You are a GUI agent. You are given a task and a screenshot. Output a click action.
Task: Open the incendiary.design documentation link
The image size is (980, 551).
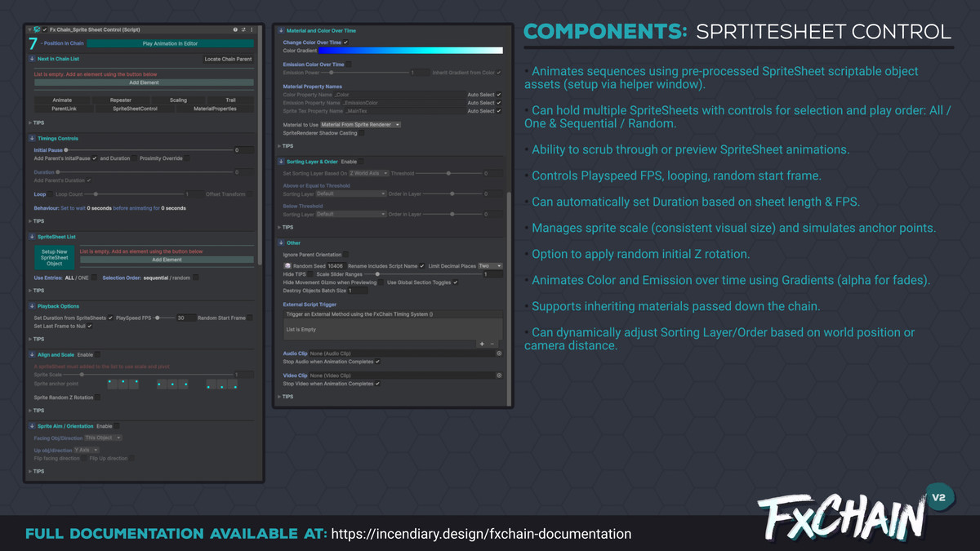[482, 534]
